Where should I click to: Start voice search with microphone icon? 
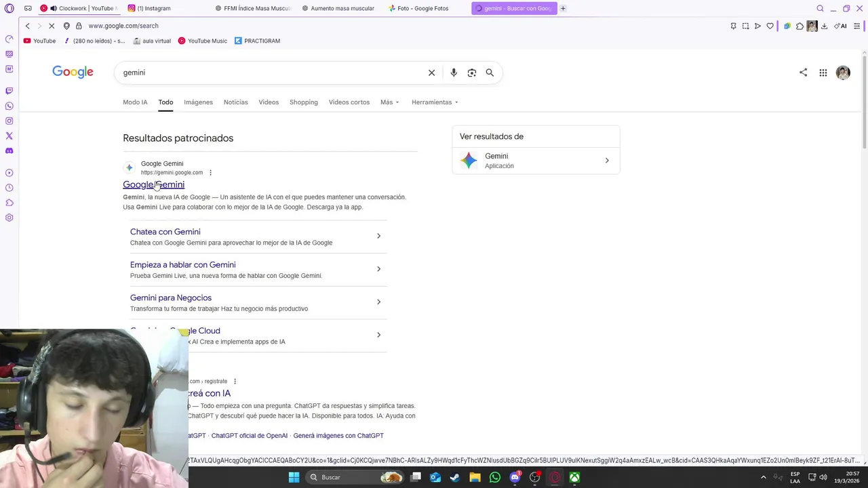[x=454, y=73]
